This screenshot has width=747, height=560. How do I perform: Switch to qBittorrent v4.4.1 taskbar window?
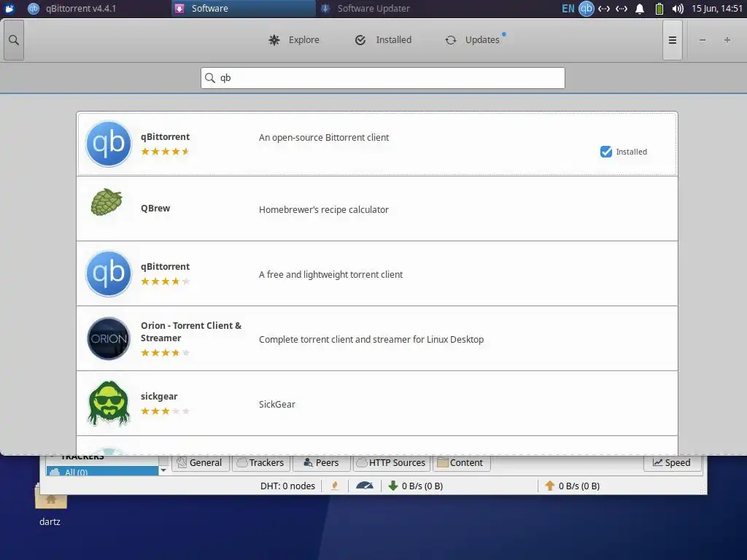[x=96, y=9]
